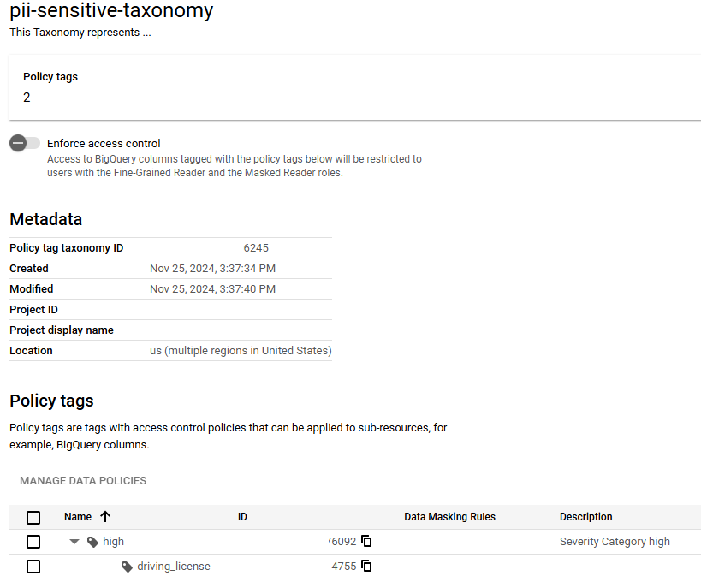Select the driving_license row checkbox

tap(33, 566)
